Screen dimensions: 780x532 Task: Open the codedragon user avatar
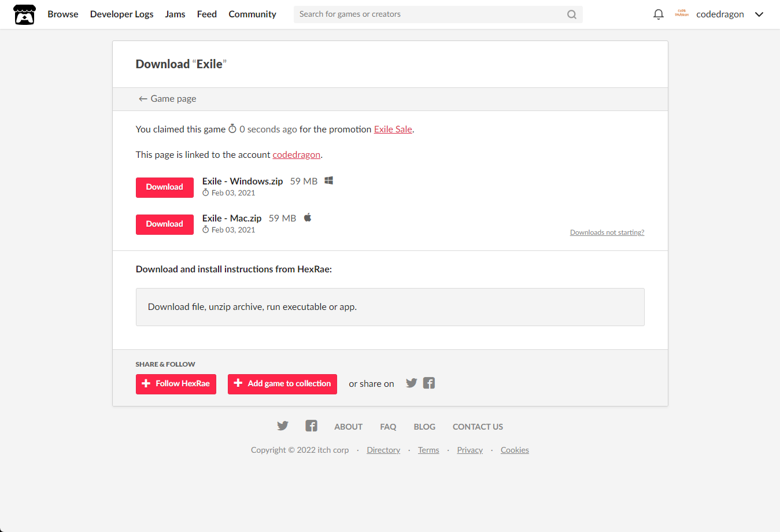click(682, 14)
